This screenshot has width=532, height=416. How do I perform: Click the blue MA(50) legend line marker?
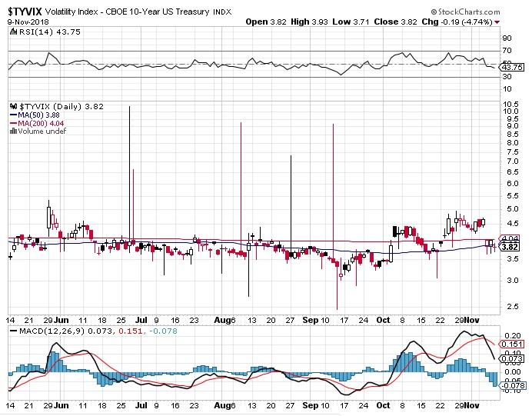coord(14,115)
